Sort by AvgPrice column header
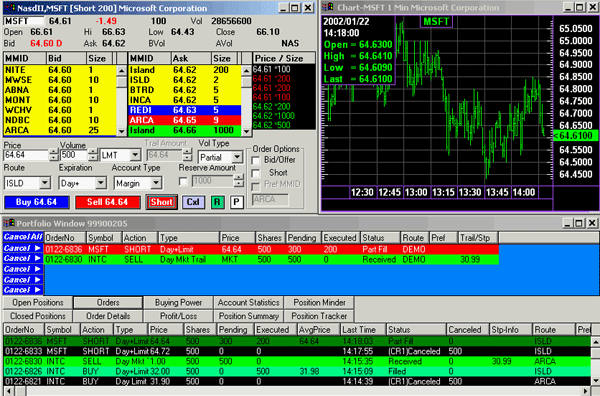Viewport: 600px width, 396px height. (x=319, y=329)
